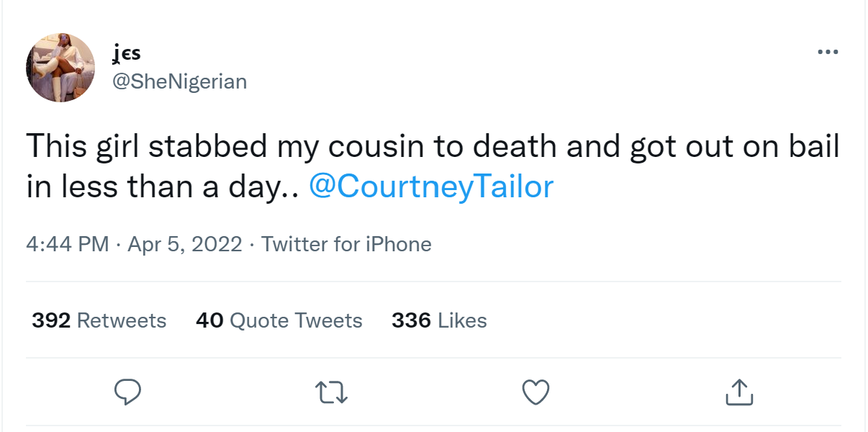Image resolution: width=868 pixels, height=432 pixels.
Task: Click the reply speech bubble icon
Action: pyautogui.click(x=127, y=392)
